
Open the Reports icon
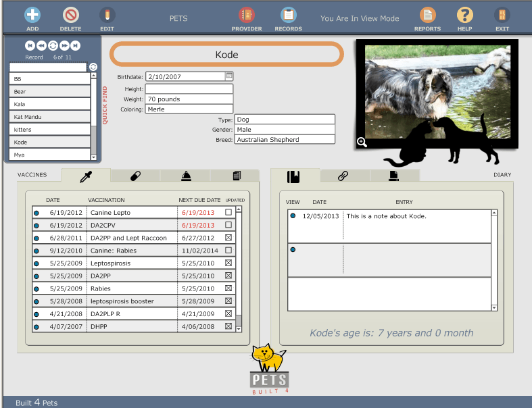[x=427, y=15]
